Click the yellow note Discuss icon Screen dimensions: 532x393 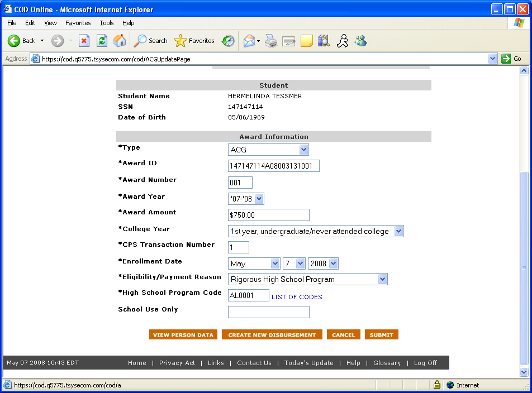306,41
